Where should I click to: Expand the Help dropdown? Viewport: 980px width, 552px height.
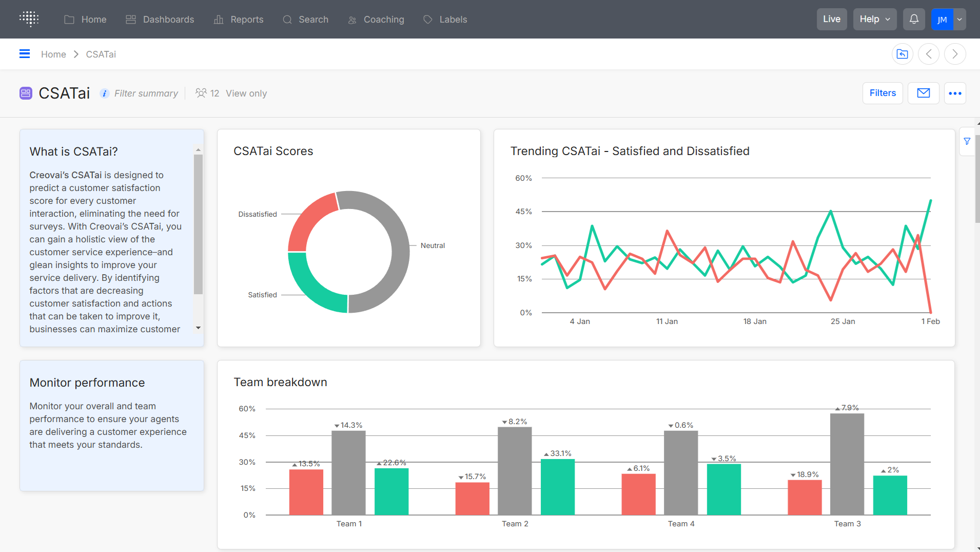click(x=875, y=19)
